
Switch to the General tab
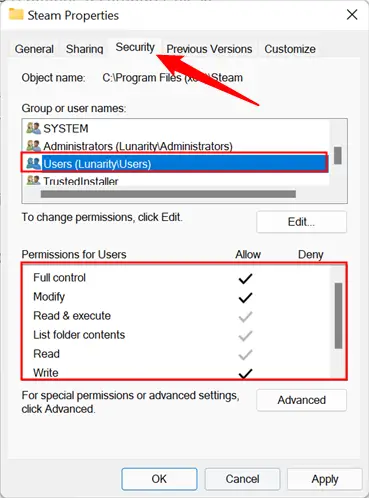pos(34,49)
